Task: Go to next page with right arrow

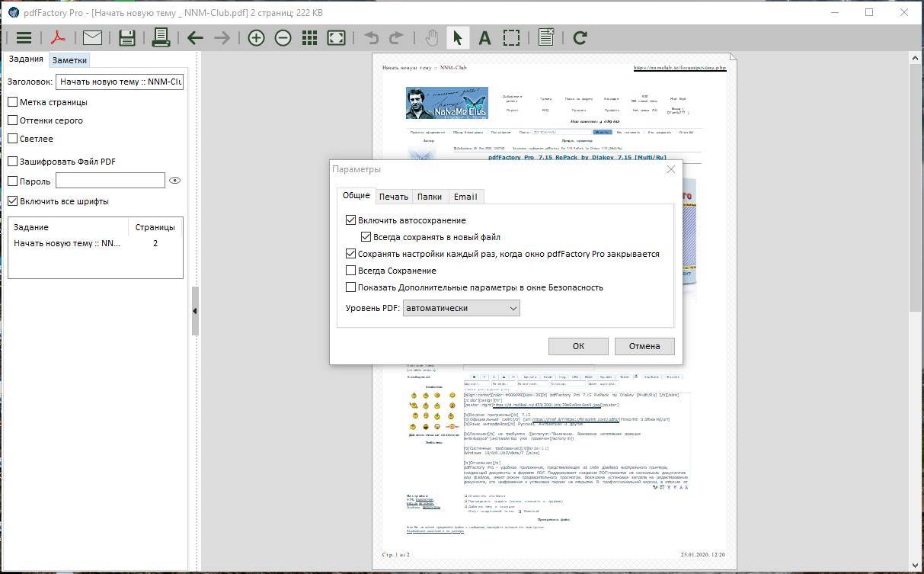Action: pyautogui.click(x=222, y=37)
